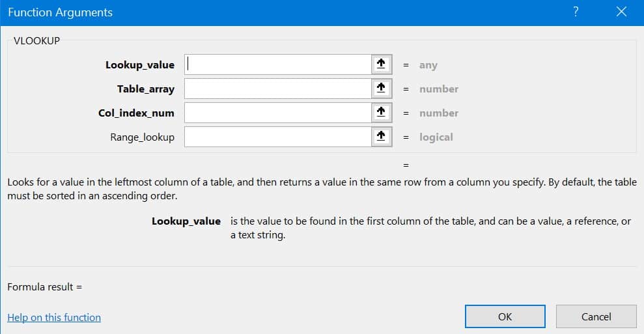Click the 'Formula result =' text
The width and height of the screenshot is (644, 334).
click(x=45, y=286)
